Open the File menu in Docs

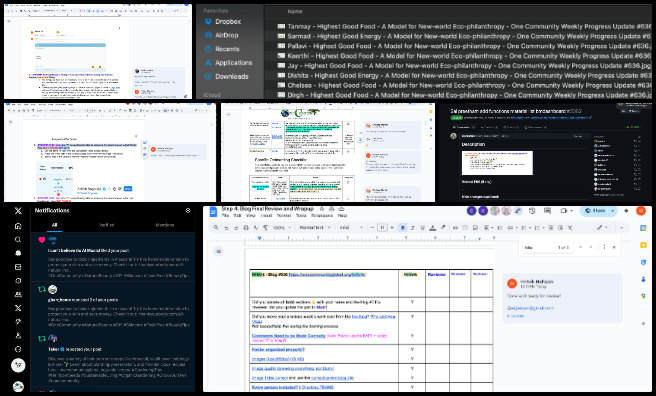click(225, 215)
